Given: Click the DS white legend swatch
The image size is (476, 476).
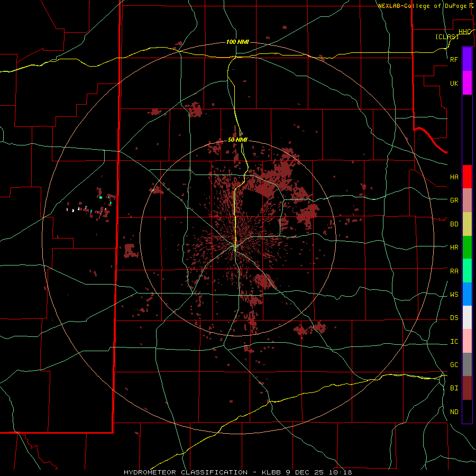Looking at the screenshot, I should [x=467, y=317].
